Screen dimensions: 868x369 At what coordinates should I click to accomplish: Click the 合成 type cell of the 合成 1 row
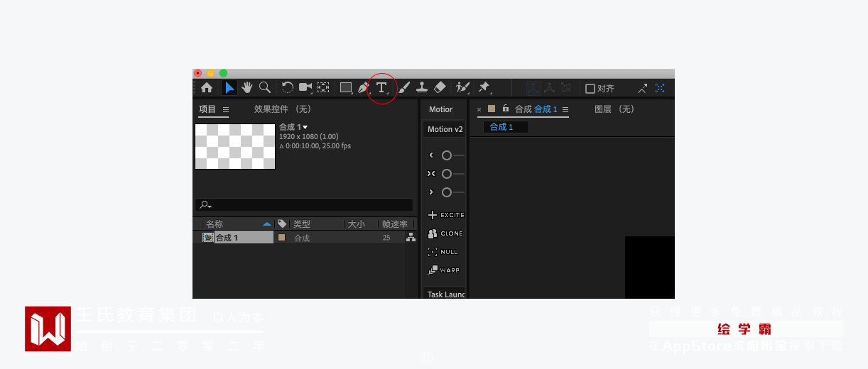pyautogui.click(x=302, y=238)
